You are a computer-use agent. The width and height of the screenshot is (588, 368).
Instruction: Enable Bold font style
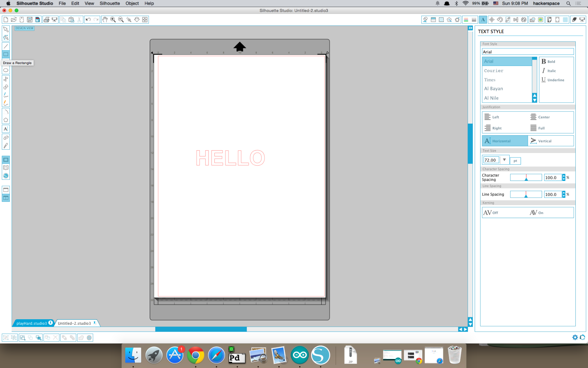tap(549, 61)
